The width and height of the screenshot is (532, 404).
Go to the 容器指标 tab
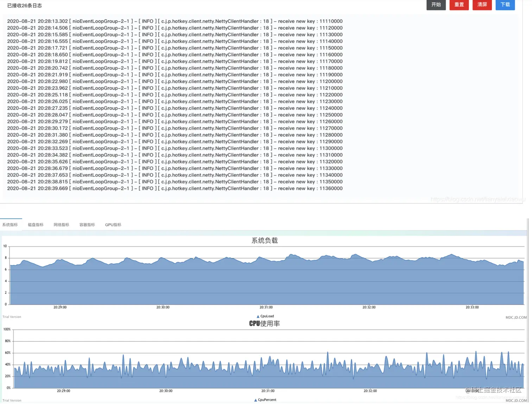[x=87, y=225]
